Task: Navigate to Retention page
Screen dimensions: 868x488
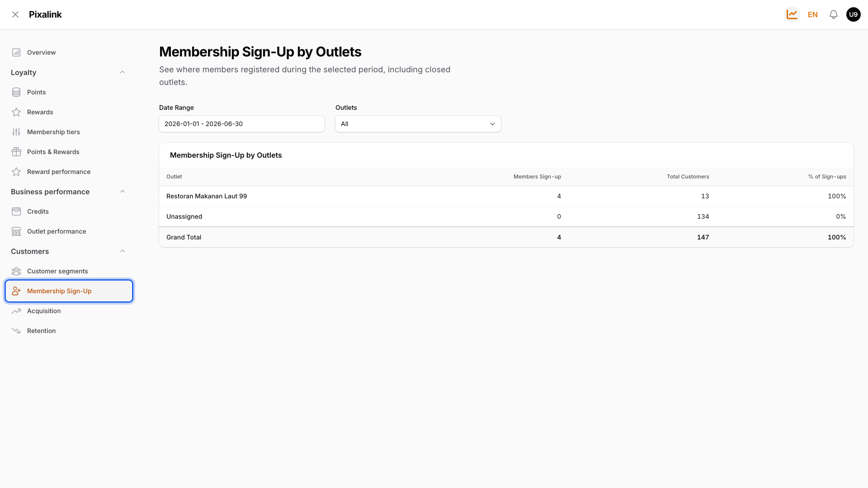Action: [69, 331]
